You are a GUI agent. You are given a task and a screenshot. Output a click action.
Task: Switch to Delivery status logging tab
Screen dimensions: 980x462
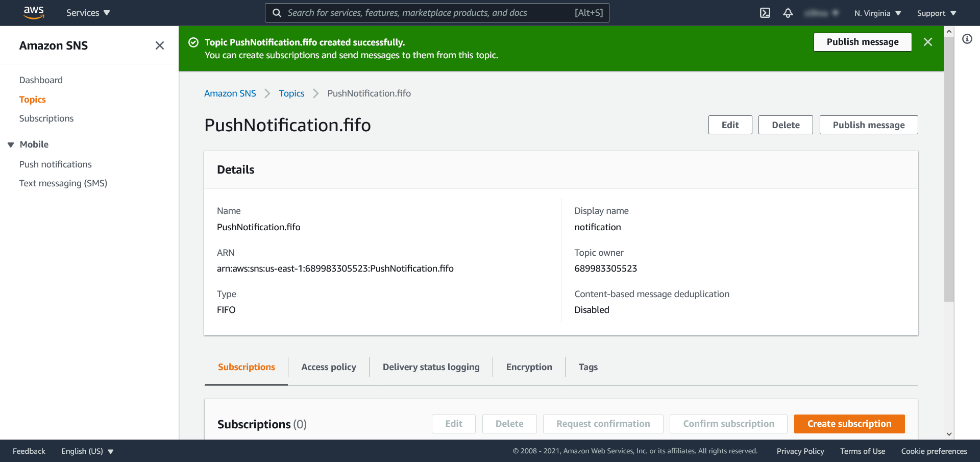[x=431, y=367]
